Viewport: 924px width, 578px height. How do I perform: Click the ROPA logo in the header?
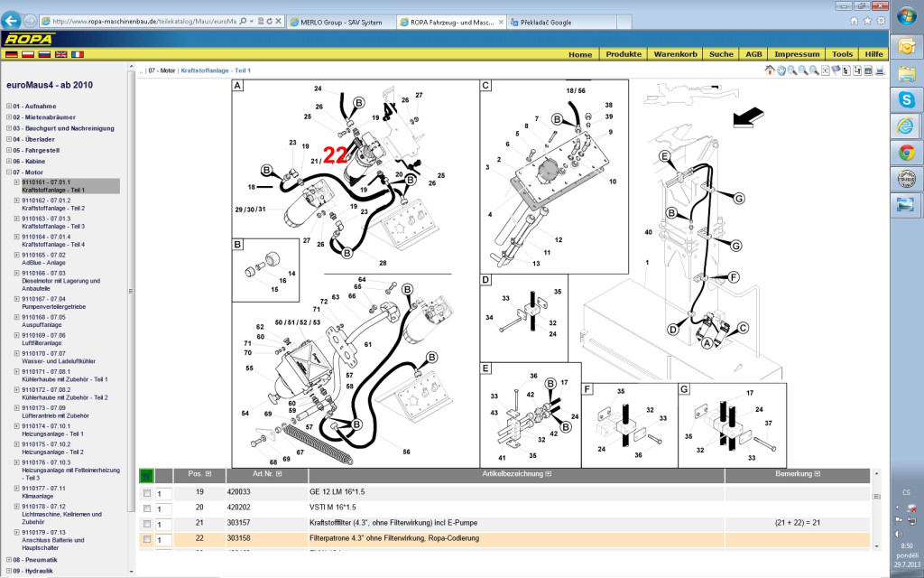pos(29,39)
